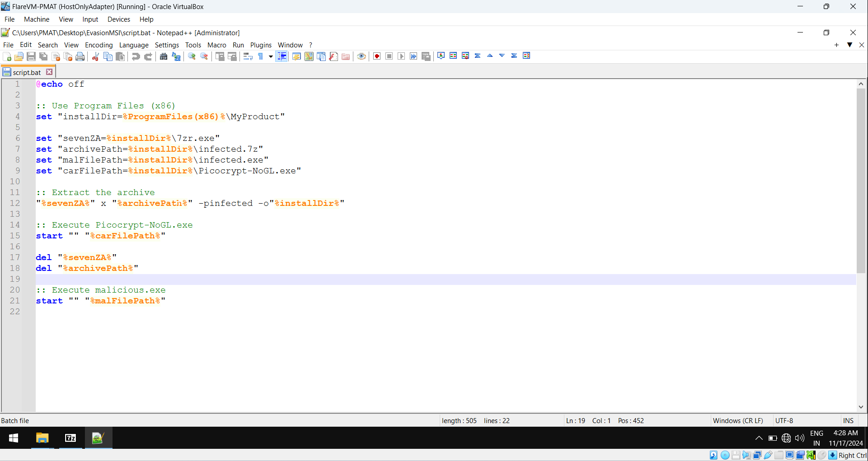Open File Explorer from the taskbar
The image size is (868, 461).
42,438
